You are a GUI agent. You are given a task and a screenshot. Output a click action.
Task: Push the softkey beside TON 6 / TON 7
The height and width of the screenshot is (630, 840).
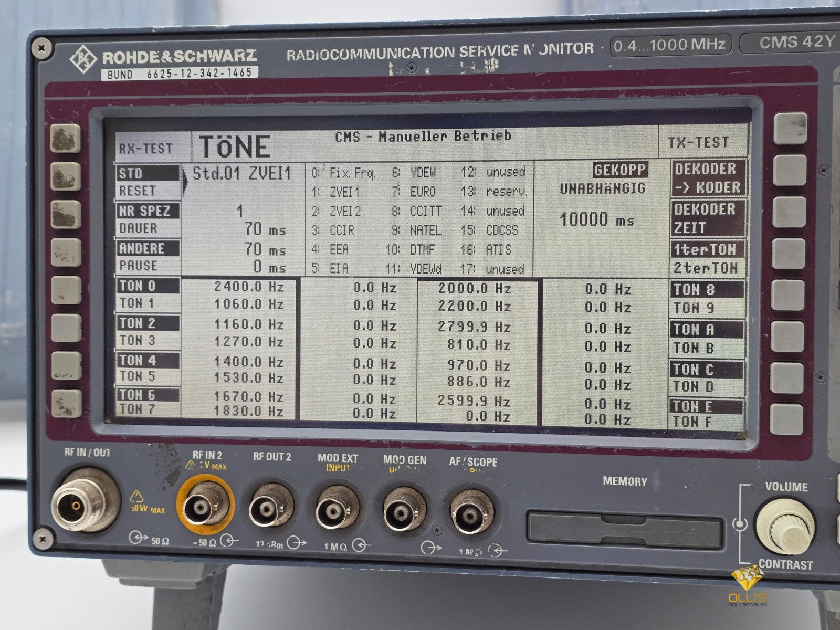66,403
